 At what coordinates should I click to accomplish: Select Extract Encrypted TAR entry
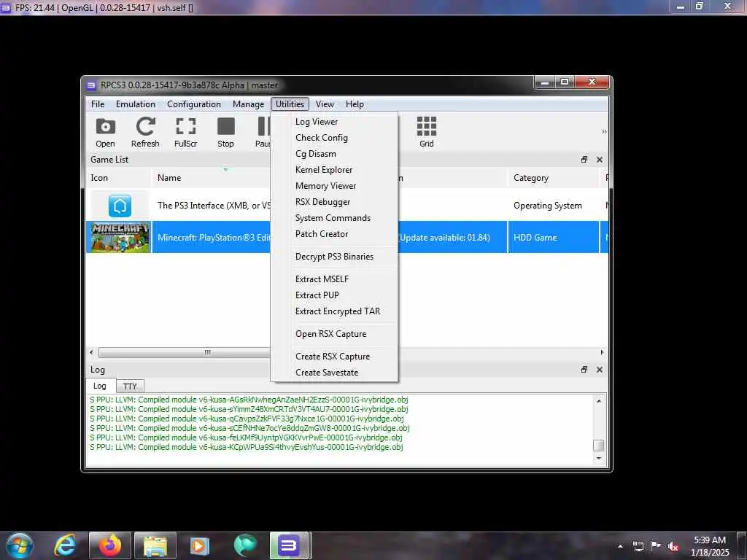(334, 311)
